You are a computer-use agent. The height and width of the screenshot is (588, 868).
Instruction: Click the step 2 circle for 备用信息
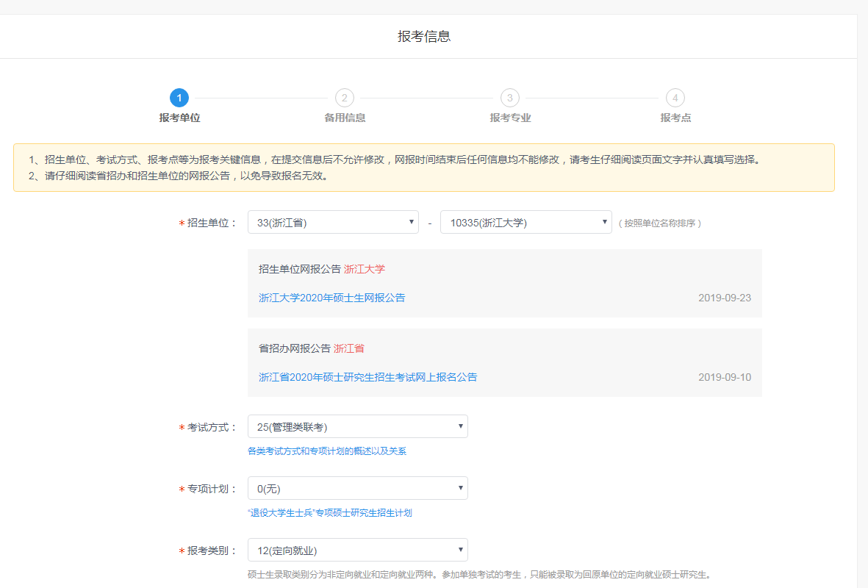click(x=344, y=97)
